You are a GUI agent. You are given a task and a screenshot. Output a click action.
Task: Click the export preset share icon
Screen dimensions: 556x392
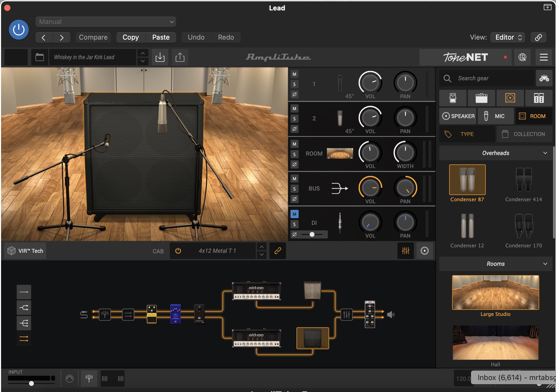180,57
